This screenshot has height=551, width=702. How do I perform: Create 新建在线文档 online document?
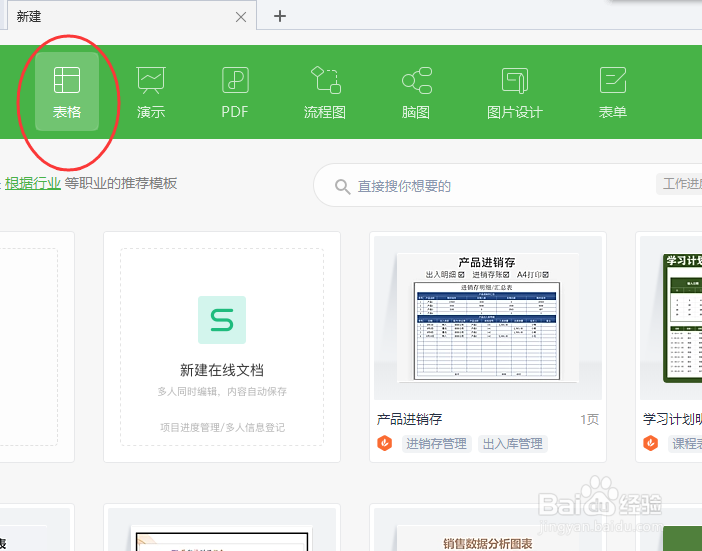click(222, 347)
